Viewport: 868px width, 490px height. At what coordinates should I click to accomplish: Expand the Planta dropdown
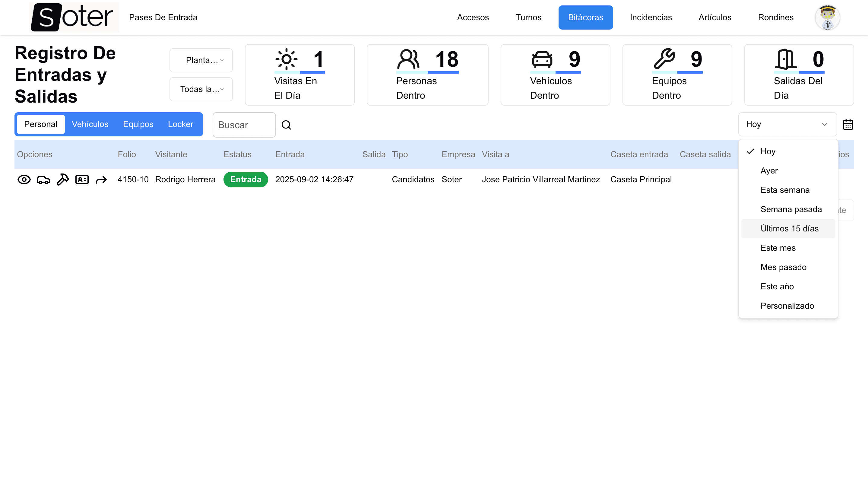[201, 60]
